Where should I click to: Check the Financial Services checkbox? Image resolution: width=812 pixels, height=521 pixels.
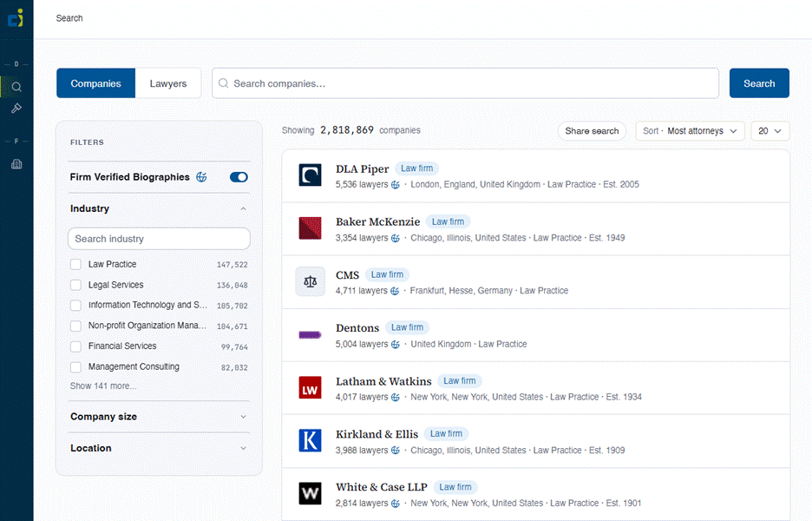75,346
